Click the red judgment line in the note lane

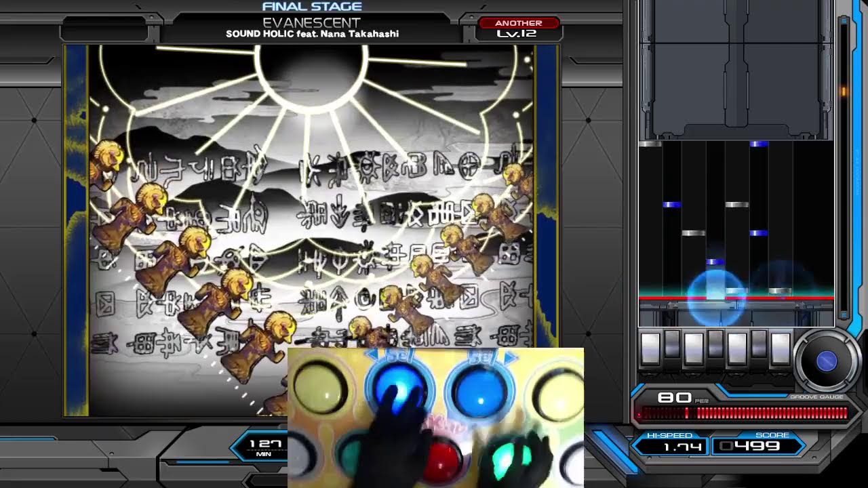pos(736,298)
